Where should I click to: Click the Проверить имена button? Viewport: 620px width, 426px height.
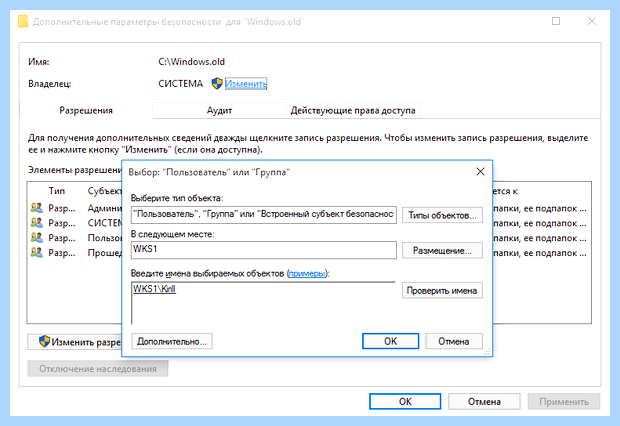[x=442, y=290]
